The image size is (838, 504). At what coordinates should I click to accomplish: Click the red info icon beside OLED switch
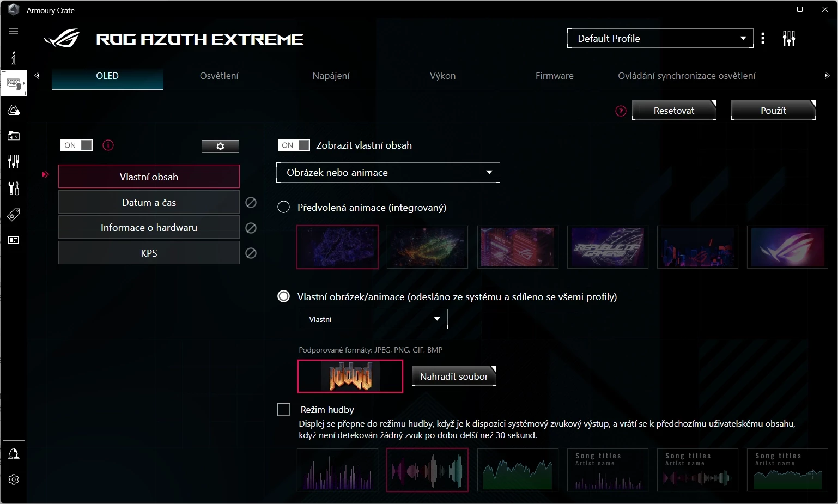coord(108,145)
